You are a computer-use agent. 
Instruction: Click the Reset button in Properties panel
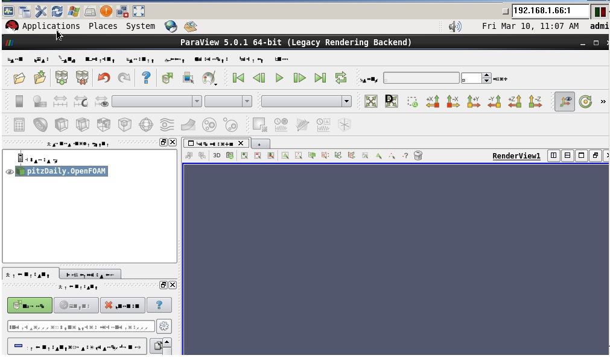pos(76,306)
